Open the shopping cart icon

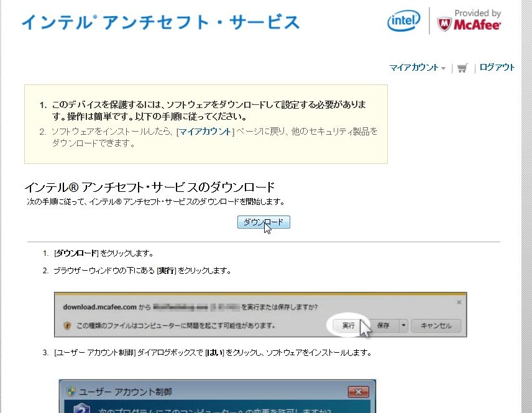click(x=462, y=68)
